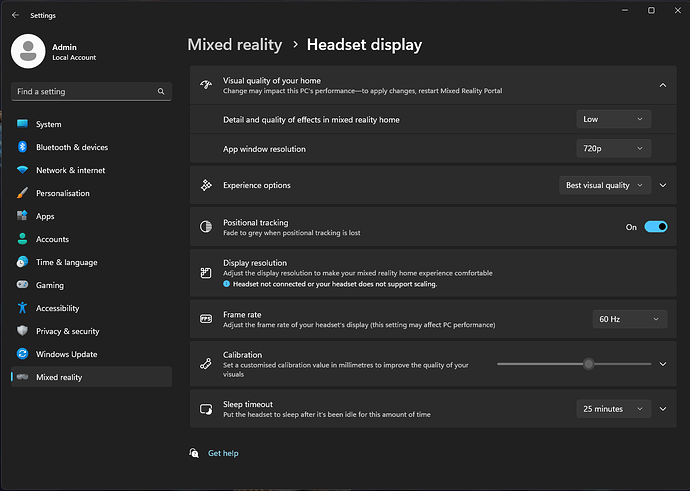
Task: Open Time & language settings
Action: 92,262
